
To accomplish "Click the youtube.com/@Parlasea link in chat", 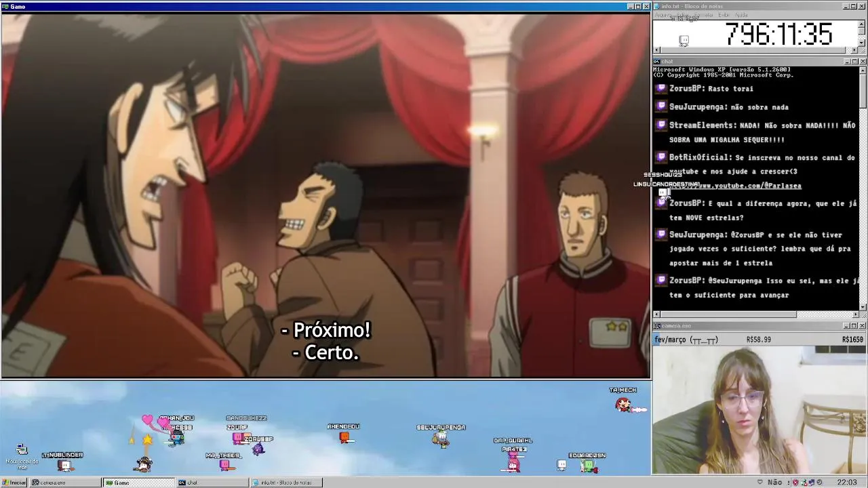I will (x=735, y=186).
